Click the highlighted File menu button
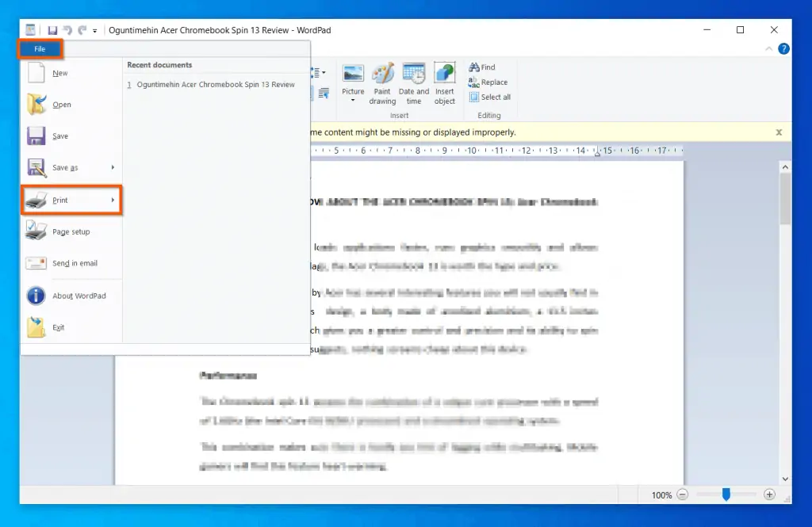 pyautogui.click(x=40, y=48)
